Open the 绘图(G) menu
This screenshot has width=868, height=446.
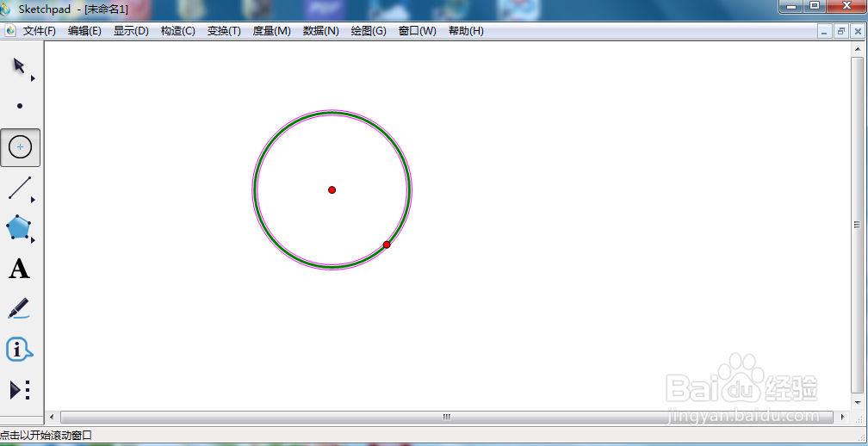click(x=369, y=31)
